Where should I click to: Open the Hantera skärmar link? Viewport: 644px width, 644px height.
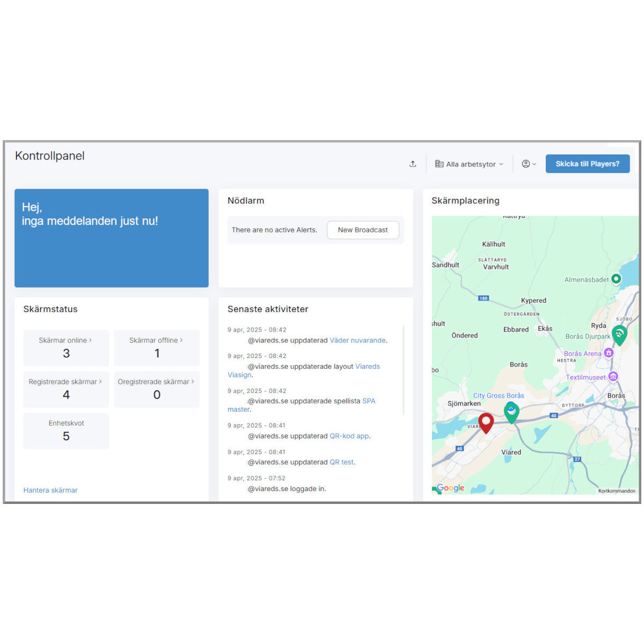[x=50, y=490]
